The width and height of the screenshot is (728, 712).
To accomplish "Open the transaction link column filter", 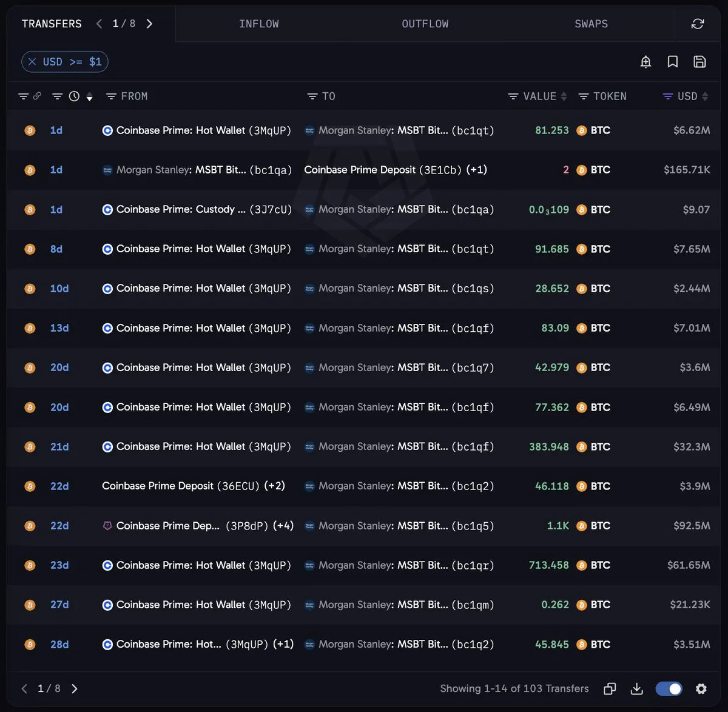I will pyautogui.click(x=24, y=96).
